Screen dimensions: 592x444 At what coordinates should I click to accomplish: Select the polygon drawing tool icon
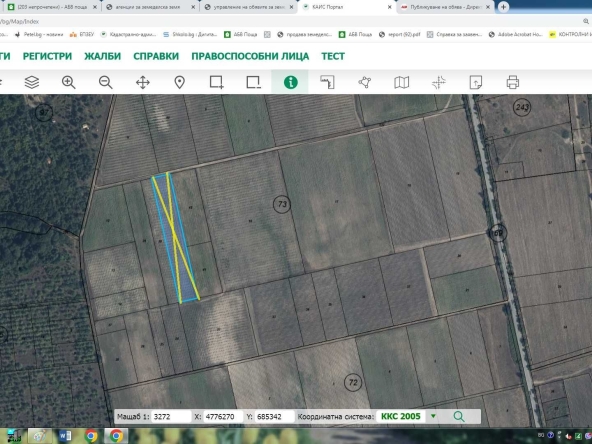[365, 82]
